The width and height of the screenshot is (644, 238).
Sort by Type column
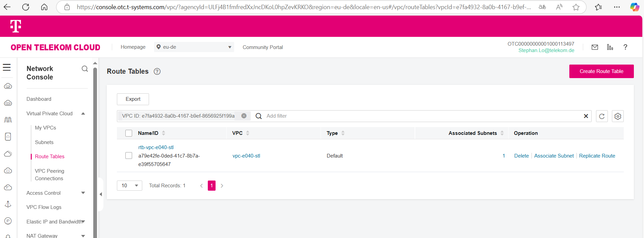coord(343,133)
